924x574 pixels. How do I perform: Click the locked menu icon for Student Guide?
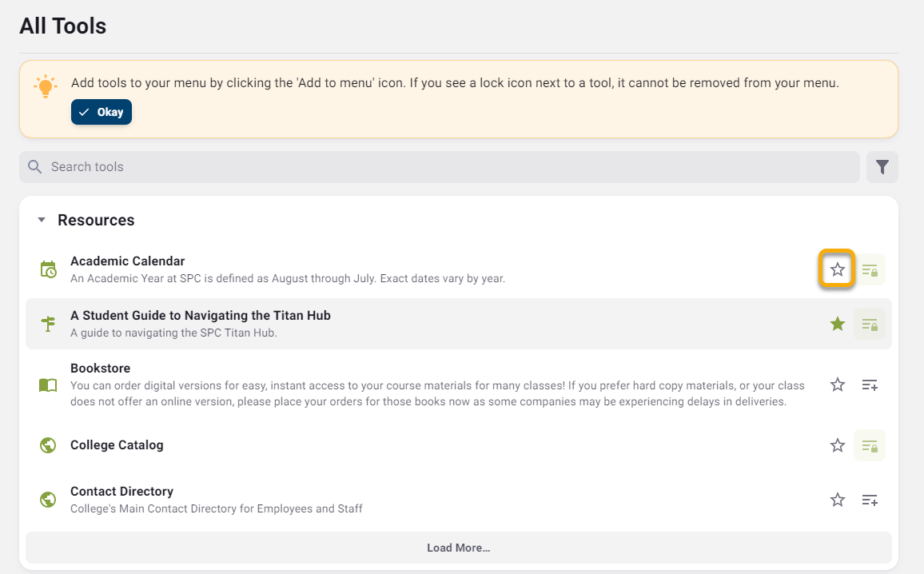pos(870,324)
